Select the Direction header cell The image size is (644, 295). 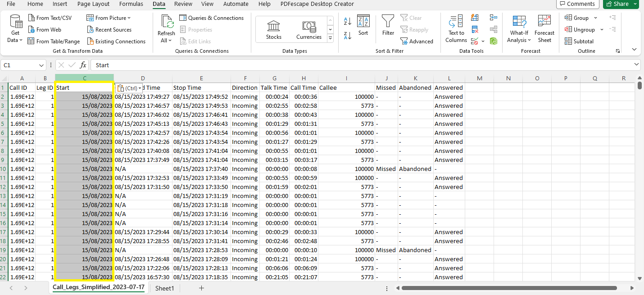click(x=245, y=88)
